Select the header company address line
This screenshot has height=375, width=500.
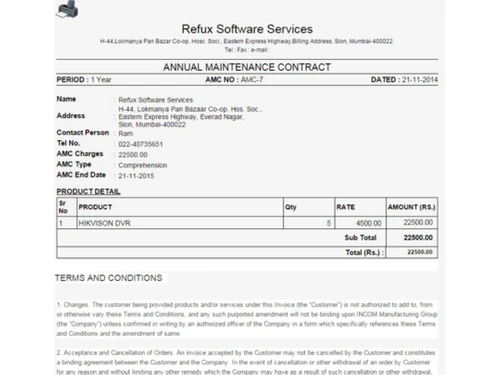pos(247,41)
